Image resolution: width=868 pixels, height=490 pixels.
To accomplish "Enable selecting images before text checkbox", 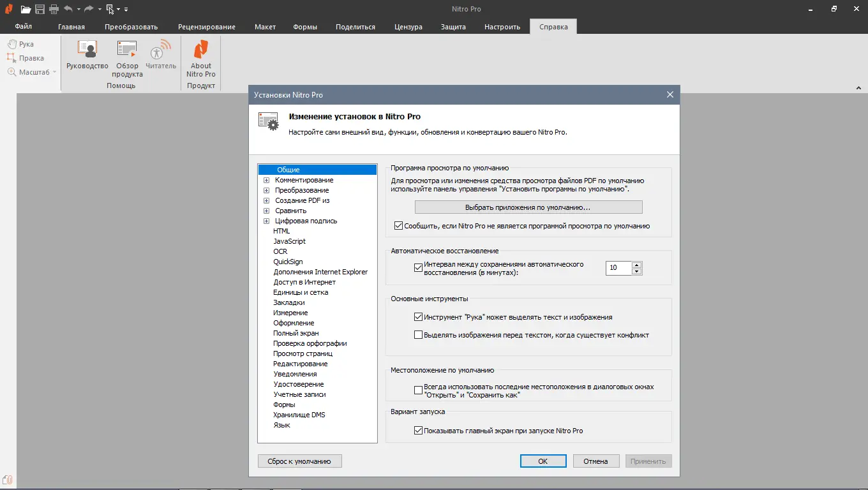I will click(419, 335).
